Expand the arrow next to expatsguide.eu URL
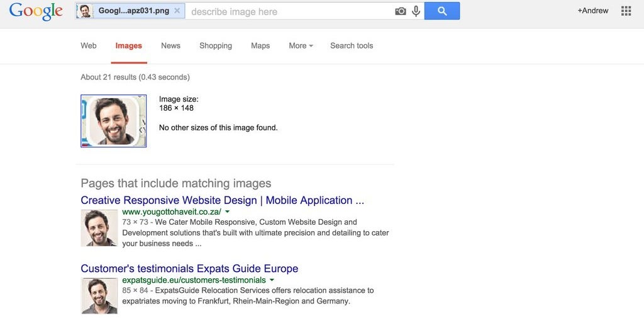This screenshot has height=318, width=644. [x=272, y=280]
